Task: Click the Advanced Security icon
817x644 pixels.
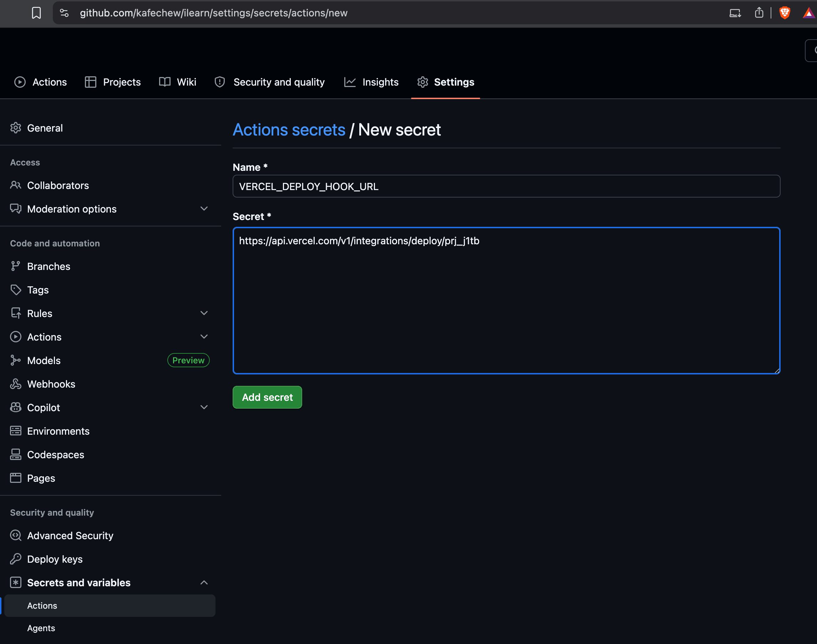Action: pos(15,535)
